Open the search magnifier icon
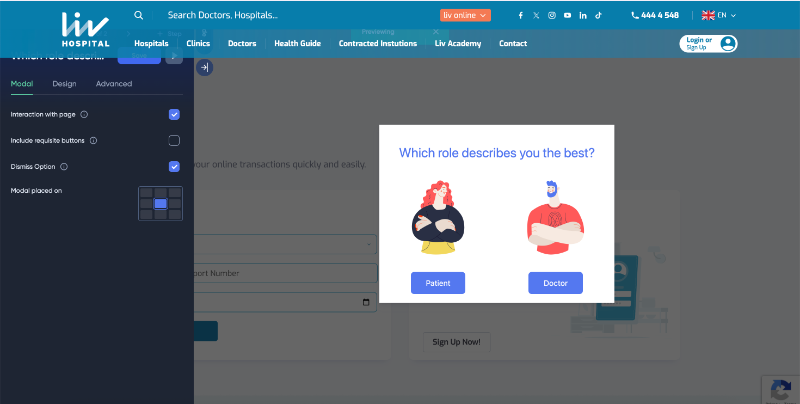 138,15
